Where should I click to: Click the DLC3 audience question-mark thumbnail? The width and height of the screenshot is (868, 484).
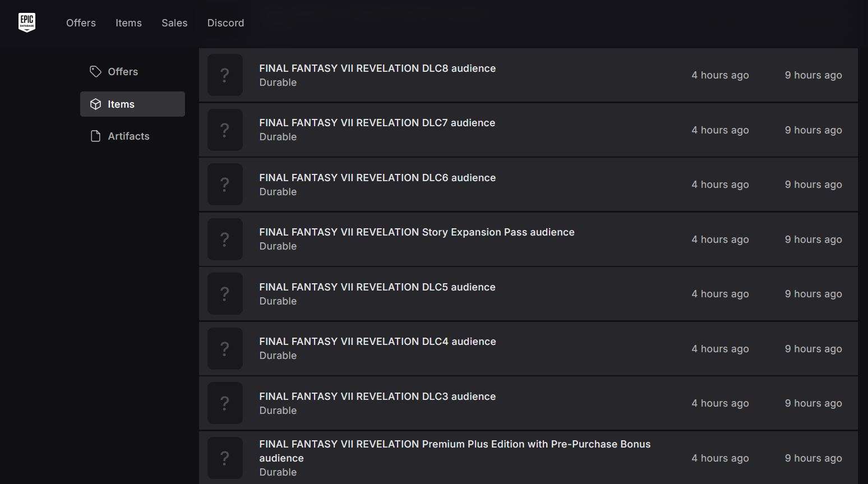[x=225, y=403]
